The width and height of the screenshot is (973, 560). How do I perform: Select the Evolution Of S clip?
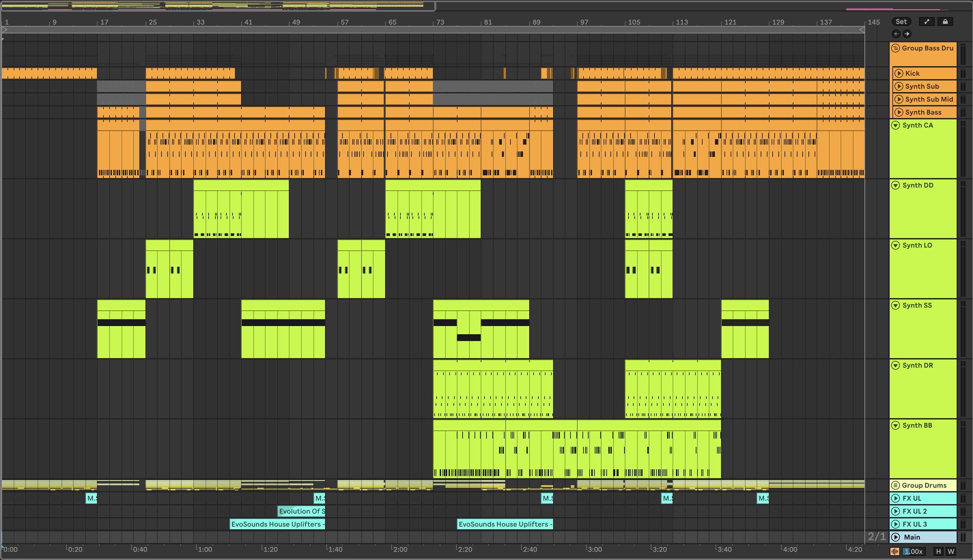(x=301, y=511)
